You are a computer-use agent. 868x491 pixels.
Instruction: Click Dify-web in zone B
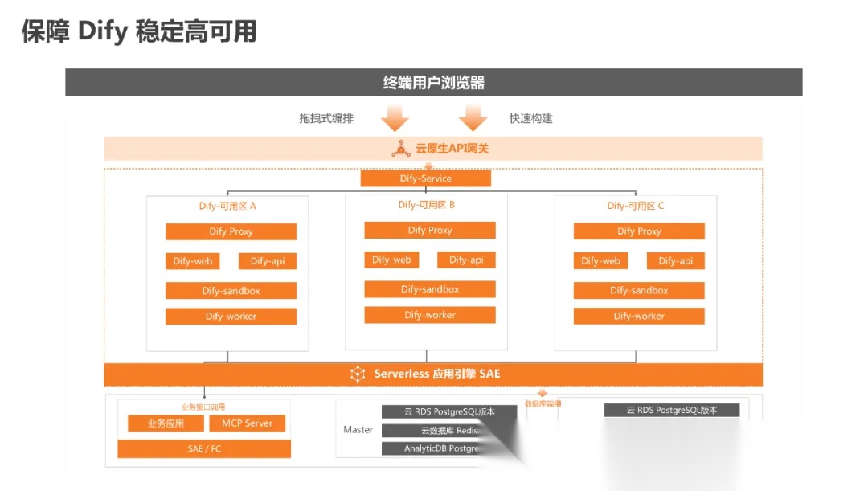[391, 260]
